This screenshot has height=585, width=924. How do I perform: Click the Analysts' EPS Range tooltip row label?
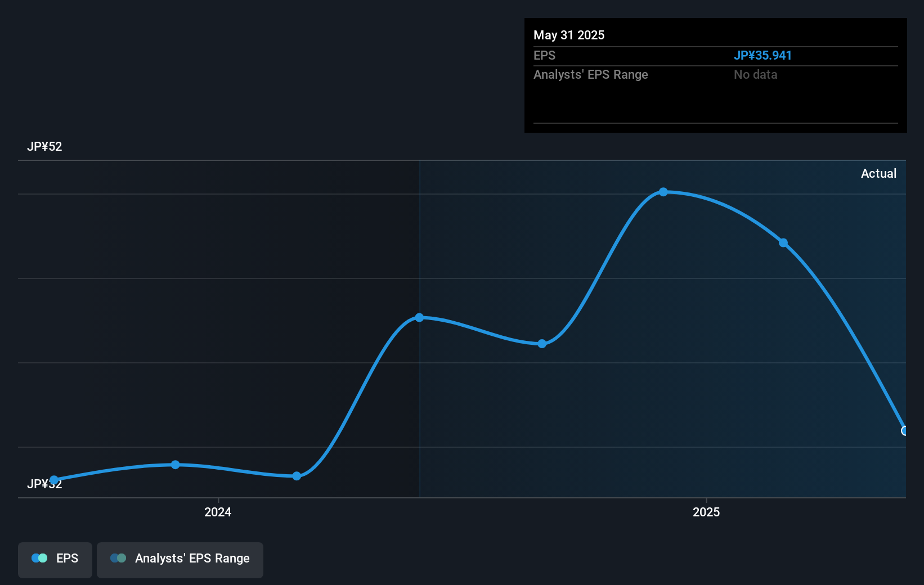[x=591, y=75]
